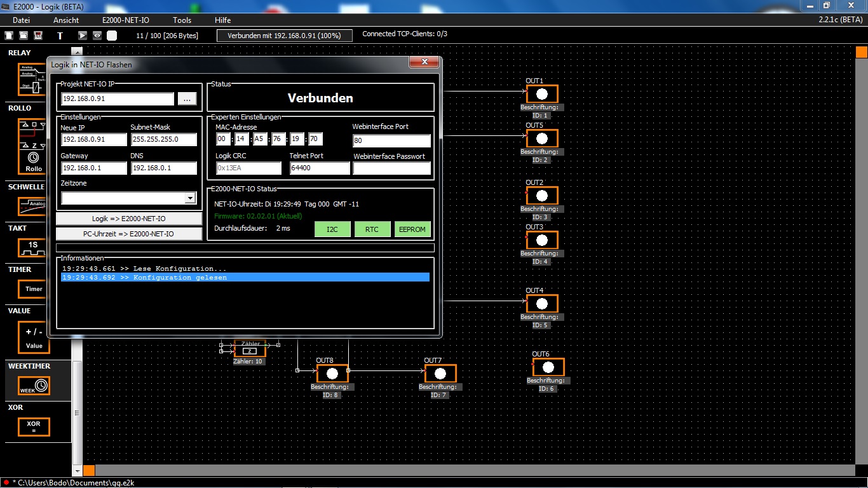Screen dimensions: 868x488
Task: Select the WEEKTIMER block icon
Action: tap(34, 386)
